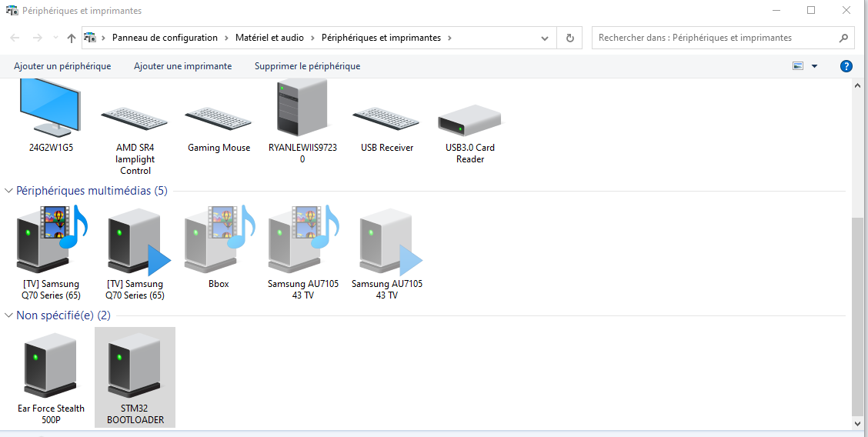This screenshot has height=437, width=868.
Task: Click the scrollbar down arrow
Action: coord(857,423)
